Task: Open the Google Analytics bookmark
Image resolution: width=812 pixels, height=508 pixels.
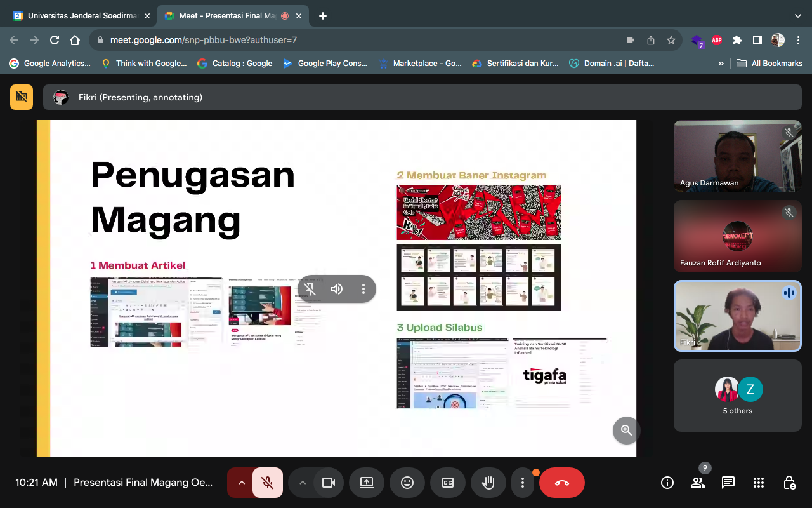Action: pyautogui.click(x=50, y=63)
